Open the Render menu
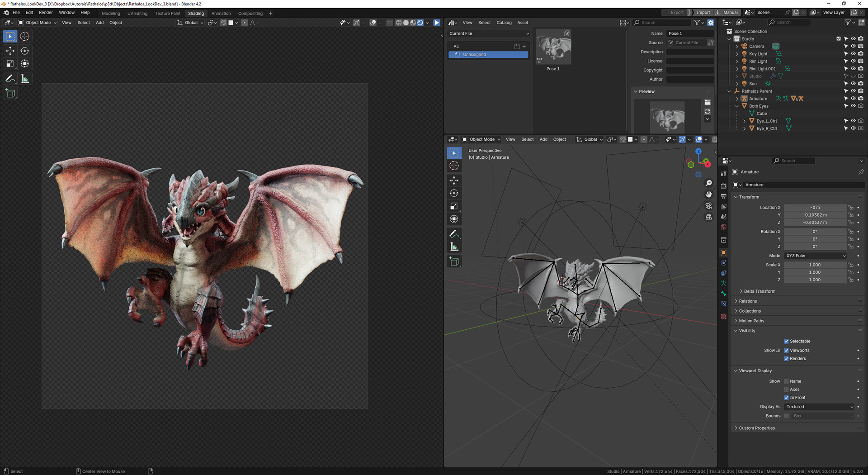 coord(46,13)
